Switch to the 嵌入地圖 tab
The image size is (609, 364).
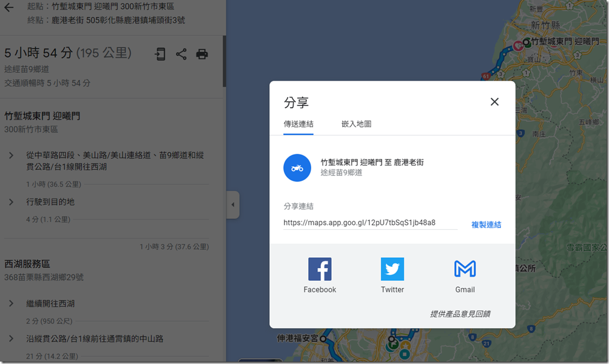tap(356, 124)
